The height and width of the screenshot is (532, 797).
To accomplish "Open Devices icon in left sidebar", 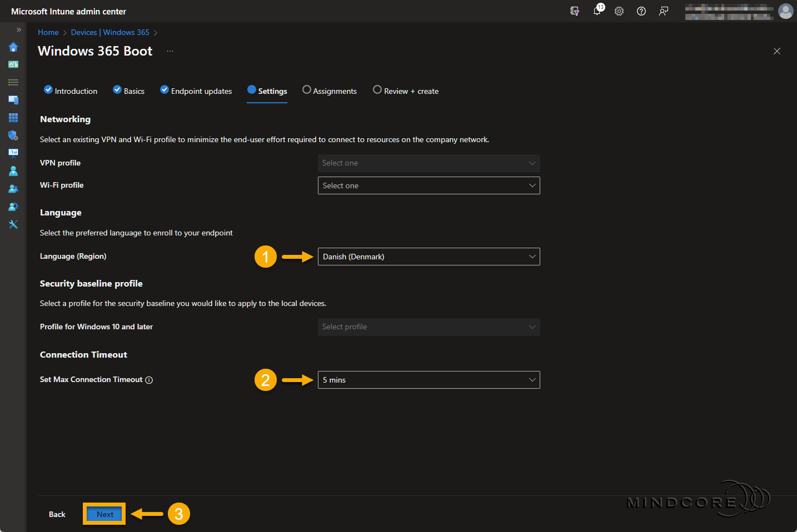I will coord(13,100).
